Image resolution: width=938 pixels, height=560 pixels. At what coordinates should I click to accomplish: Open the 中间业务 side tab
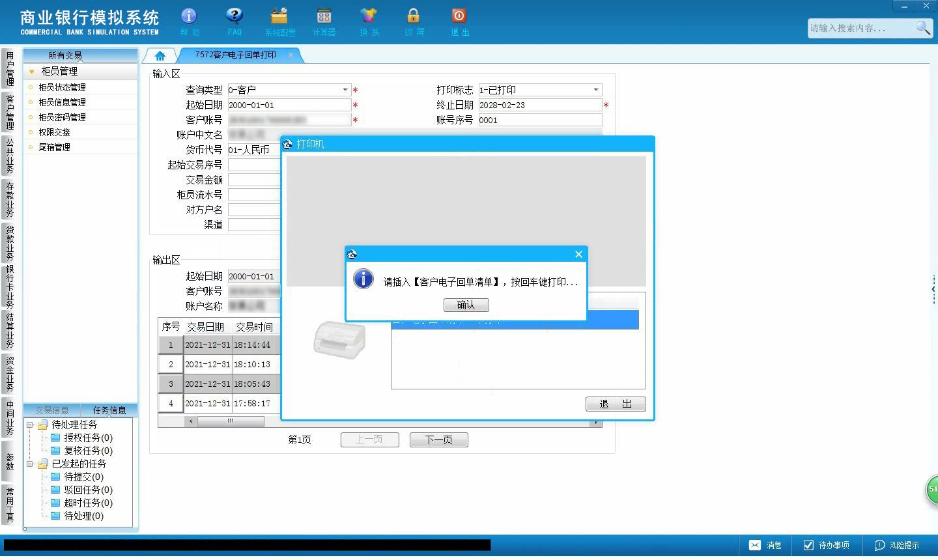pos(10,418)
